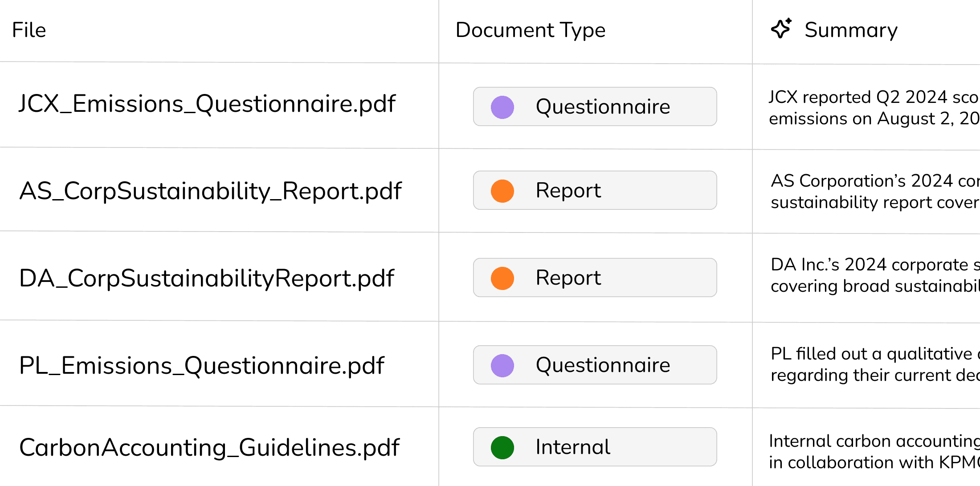The width and height of the screenshot is (980, 486).
Task: Click the Summary column header
Action: tap(851, 30)
